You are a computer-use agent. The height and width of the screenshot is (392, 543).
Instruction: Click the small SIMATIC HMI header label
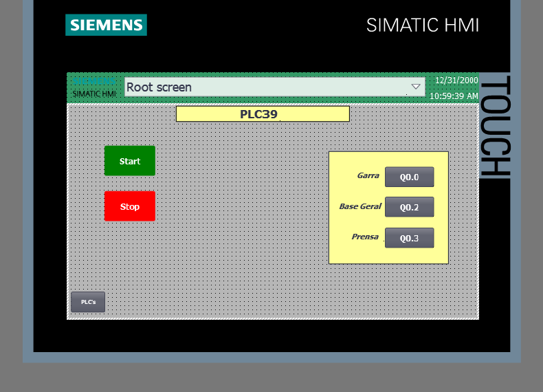coord(94,94)
